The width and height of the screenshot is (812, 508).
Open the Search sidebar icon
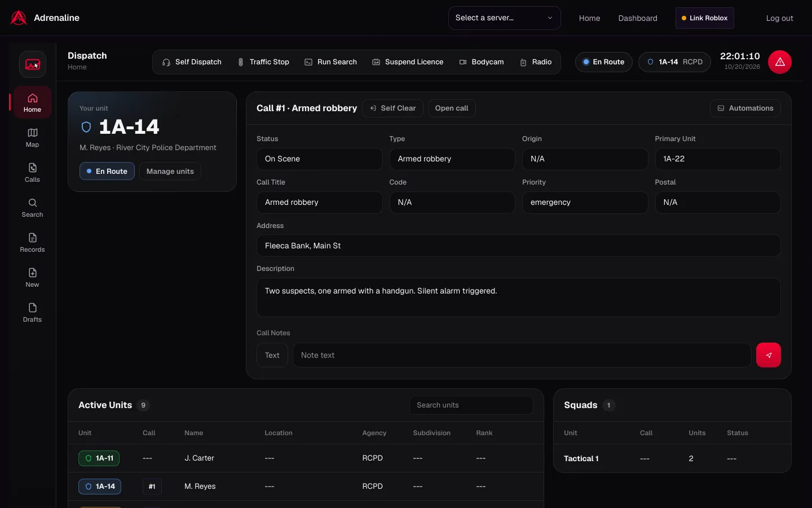point(32,208)
